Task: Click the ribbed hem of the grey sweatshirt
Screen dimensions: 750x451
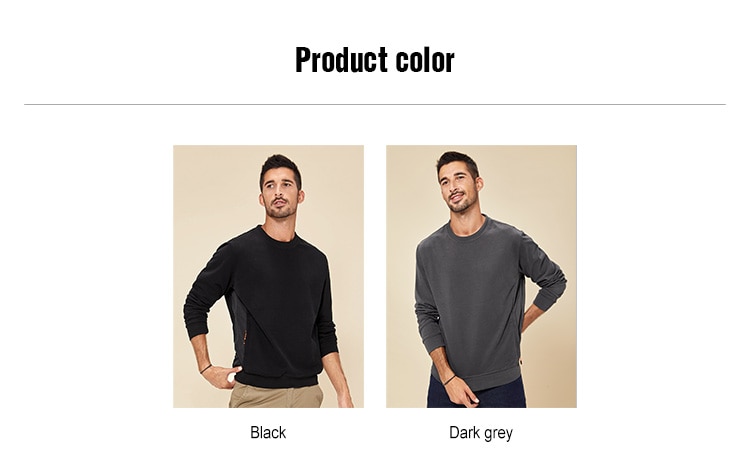Action: tap(477, 378)
